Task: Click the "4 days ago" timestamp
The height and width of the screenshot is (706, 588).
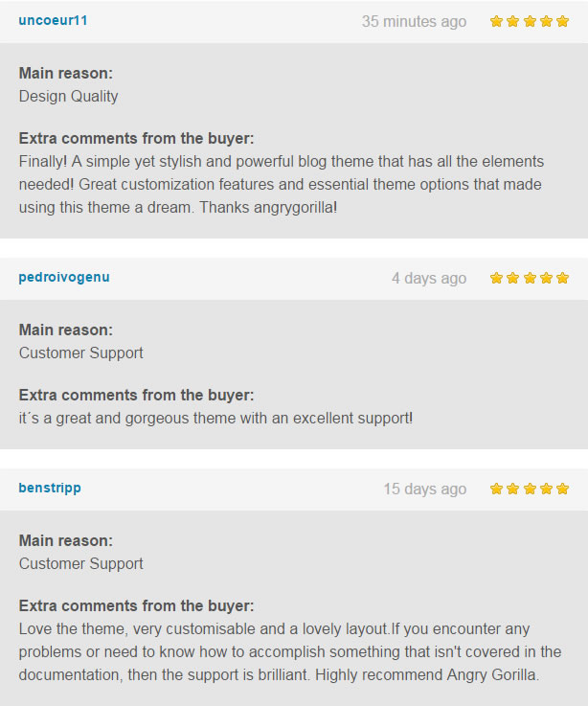Action: [x=429, y=278]
